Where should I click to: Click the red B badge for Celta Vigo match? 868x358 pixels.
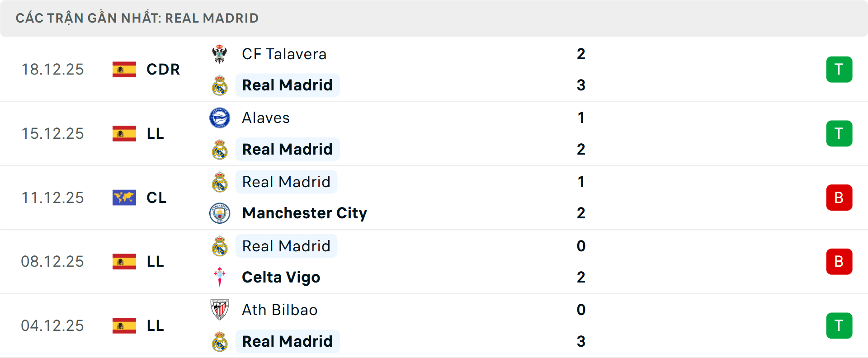pyautogui.click(x=839, y=261)
